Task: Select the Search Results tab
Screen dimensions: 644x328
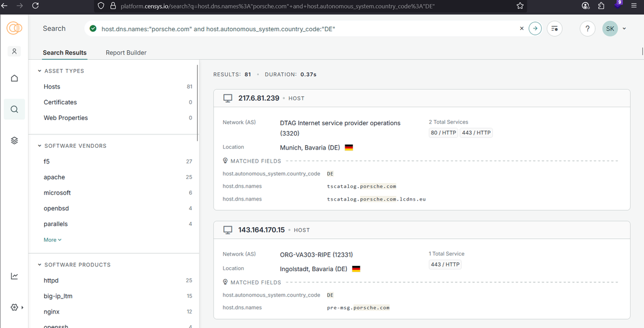Action: coord(64,53)
